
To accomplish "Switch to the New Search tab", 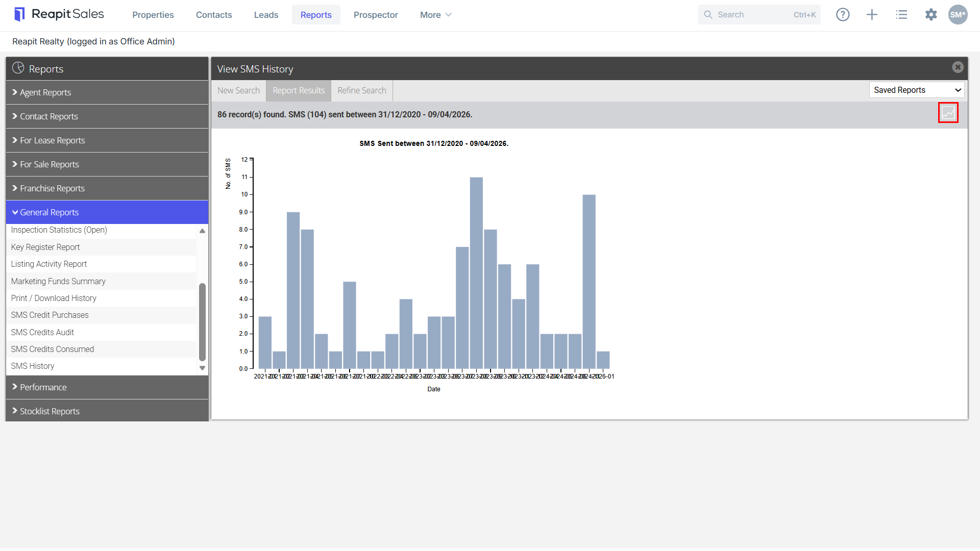I will click(238, 90).
